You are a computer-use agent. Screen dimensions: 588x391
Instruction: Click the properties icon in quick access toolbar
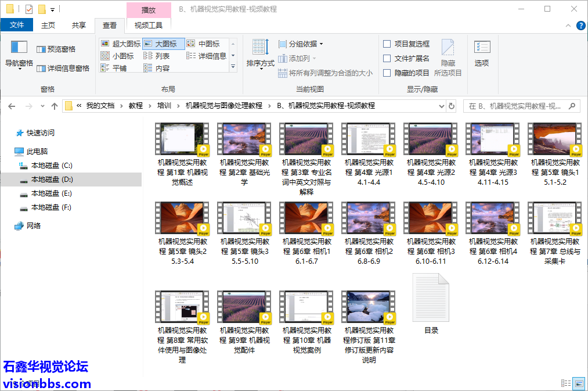pyautogui.click(x=29, y=9)
